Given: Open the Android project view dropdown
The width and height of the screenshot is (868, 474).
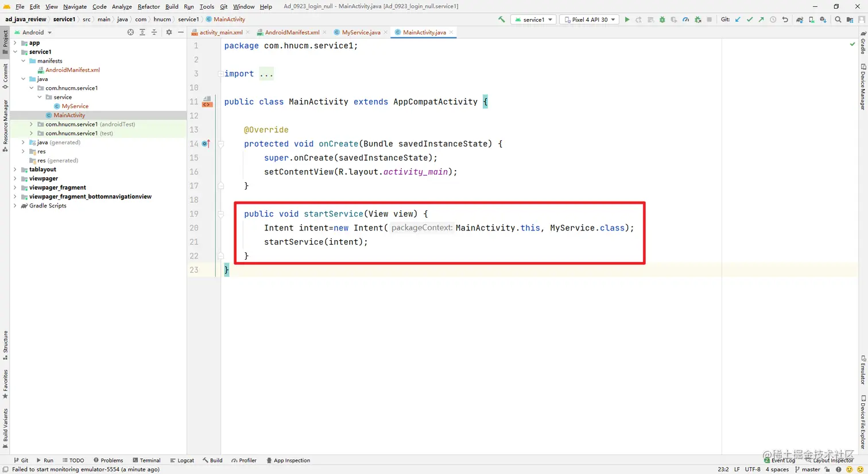Looking at the screenshot, I should 33,32.
